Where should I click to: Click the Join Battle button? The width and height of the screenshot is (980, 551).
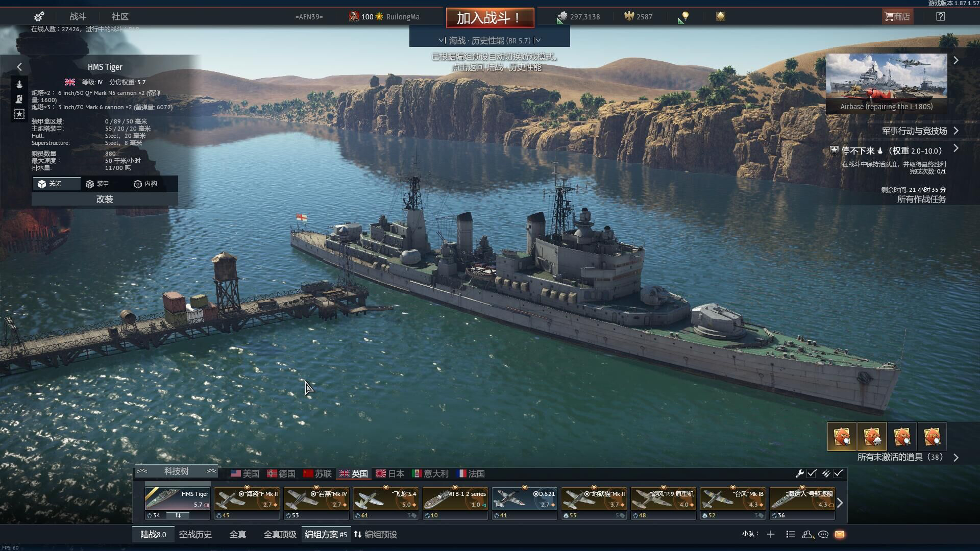pos(490,18)
